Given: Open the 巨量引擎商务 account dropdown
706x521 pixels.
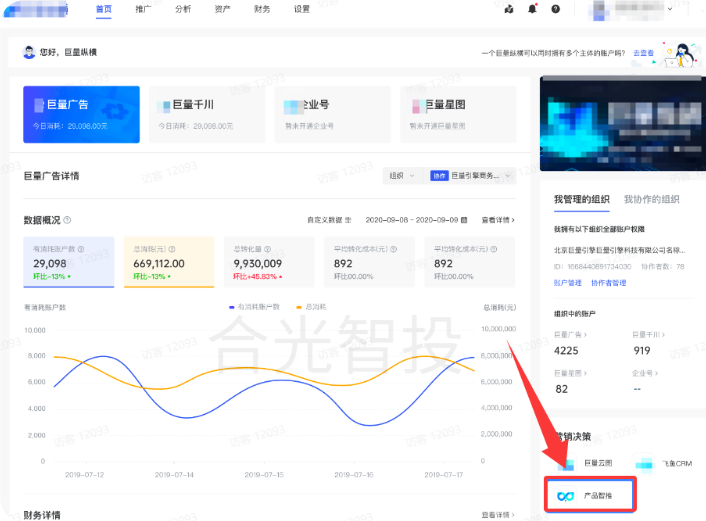Looking at the screenshot, I should pos(470,176).
